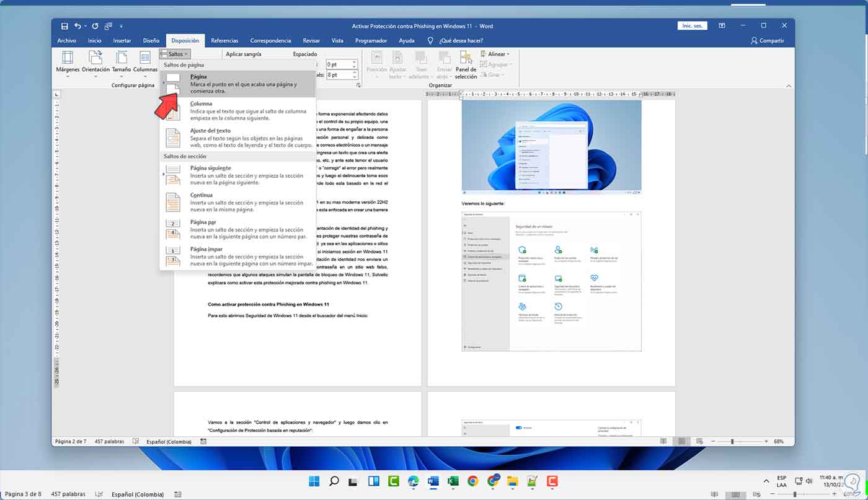Click the Panel de selección icon
This screenshot has height=500, width=868.
pyautogui.click(x=466, y=64)
